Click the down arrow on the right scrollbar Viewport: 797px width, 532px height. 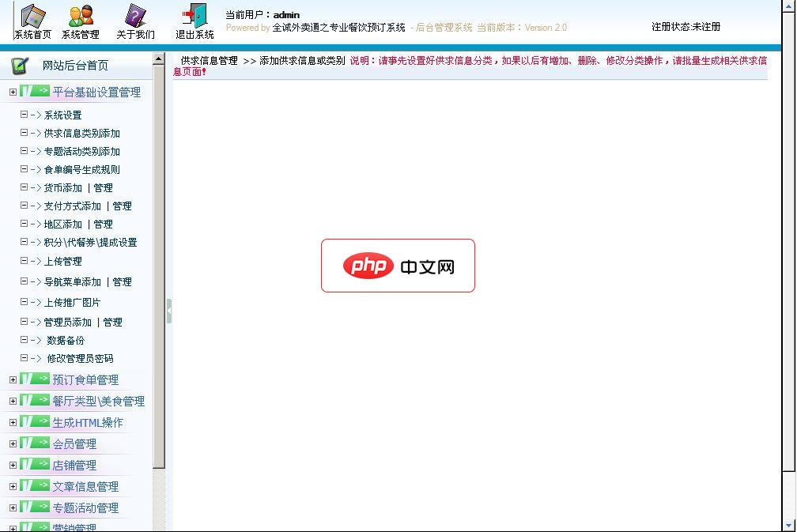(x=789, y=525)
